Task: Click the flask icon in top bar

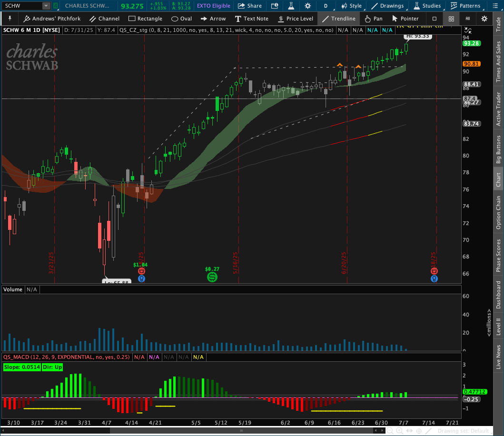Action: (x=291, y=6)
